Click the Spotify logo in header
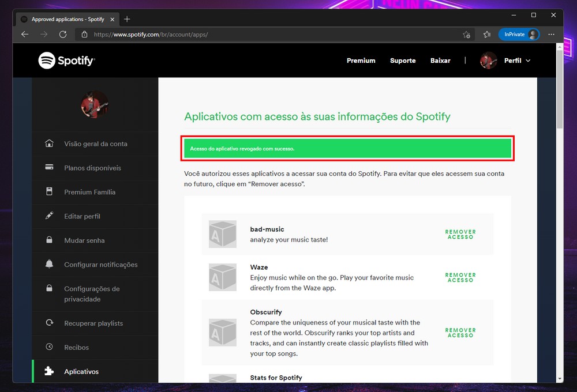577x392 pixels. click(66, 61)
